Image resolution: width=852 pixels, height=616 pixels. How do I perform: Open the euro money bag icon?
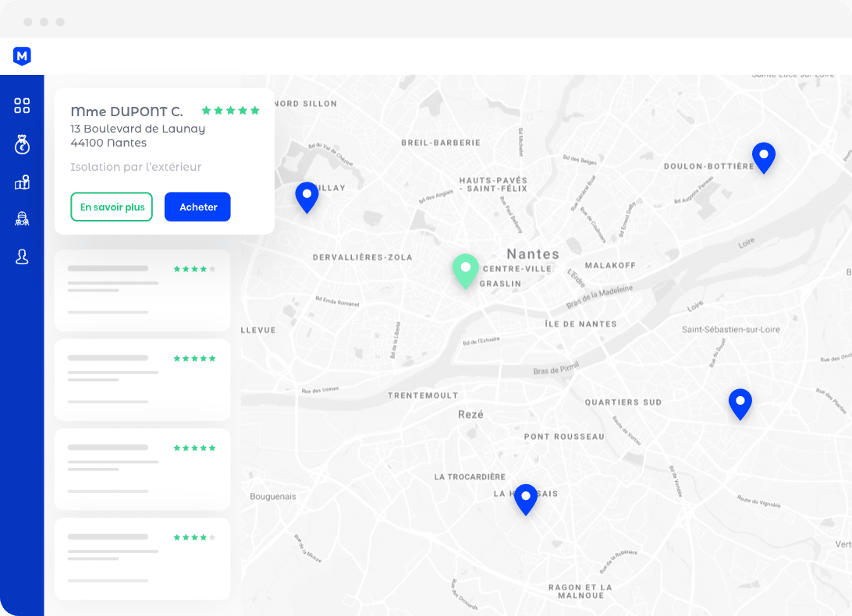click(22, 144)
